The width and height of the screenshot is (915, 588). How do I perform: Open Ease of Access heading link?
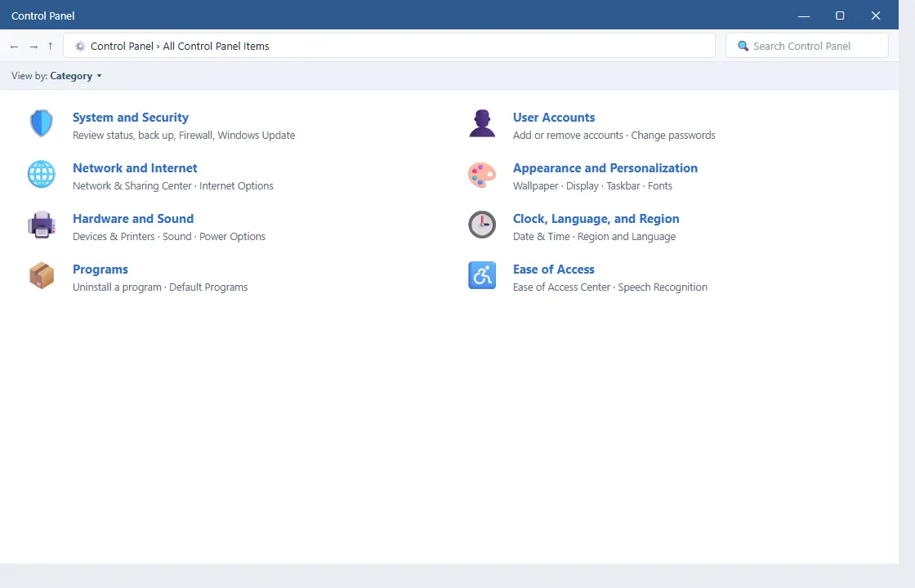pos(554,269)
